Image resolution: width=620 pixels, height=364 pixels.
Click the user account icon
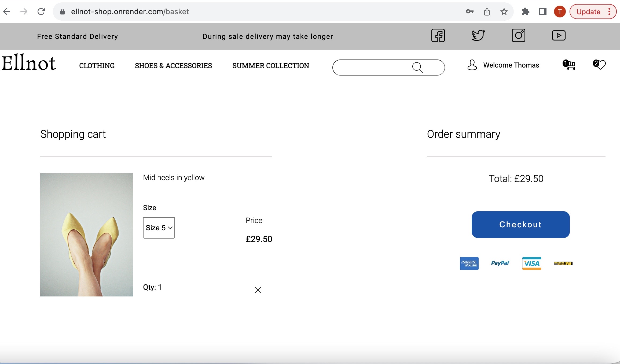[x=472, y=65]
